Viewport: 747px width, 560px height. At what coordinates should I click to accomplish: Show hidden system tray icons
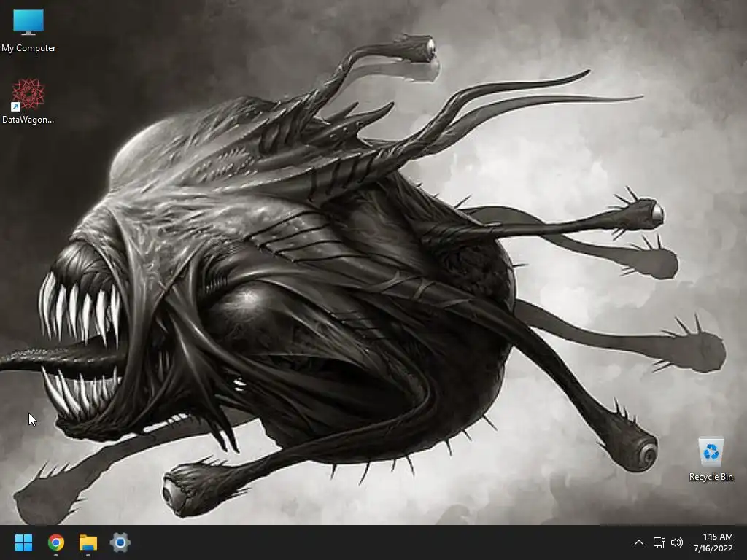(639, 542)
